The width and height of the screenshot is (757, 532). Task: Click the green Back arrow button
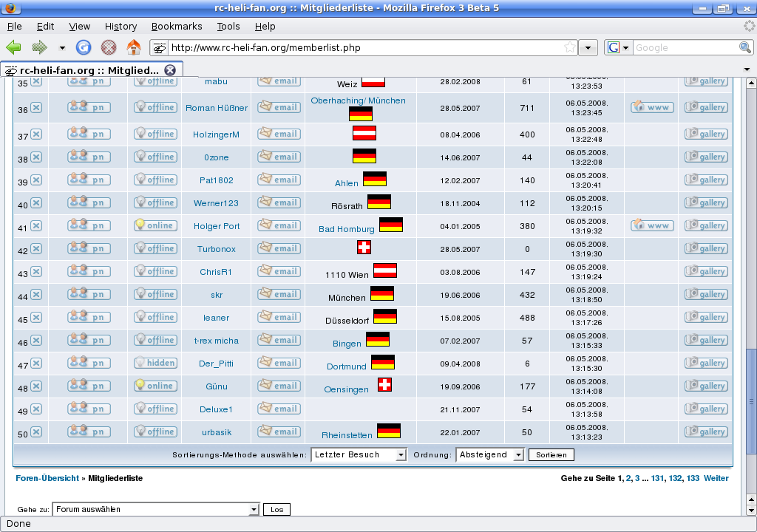click(x=13, y=47)
